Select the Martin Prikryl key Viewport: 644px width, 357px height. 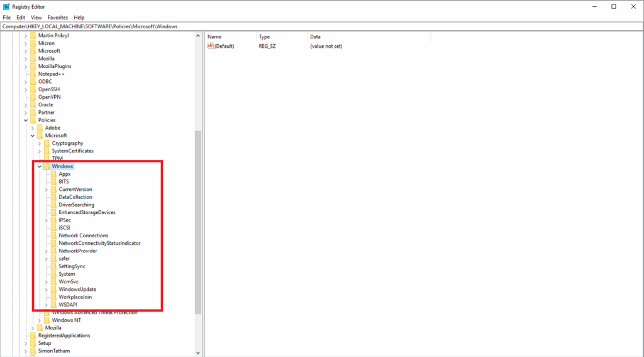(53, 35)
